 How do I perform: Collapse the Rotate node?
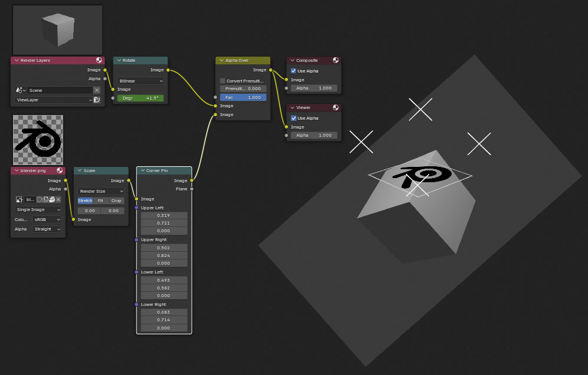(x=119, y=60)
